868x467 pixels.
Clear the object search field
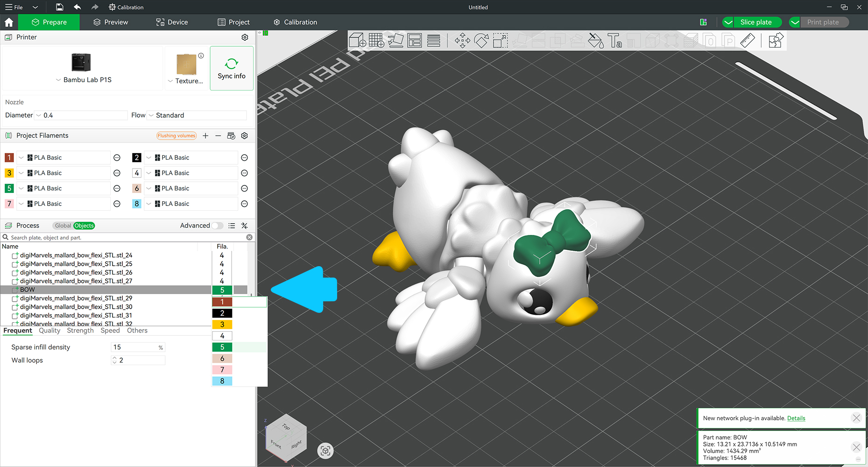click(x=249, y=237)
